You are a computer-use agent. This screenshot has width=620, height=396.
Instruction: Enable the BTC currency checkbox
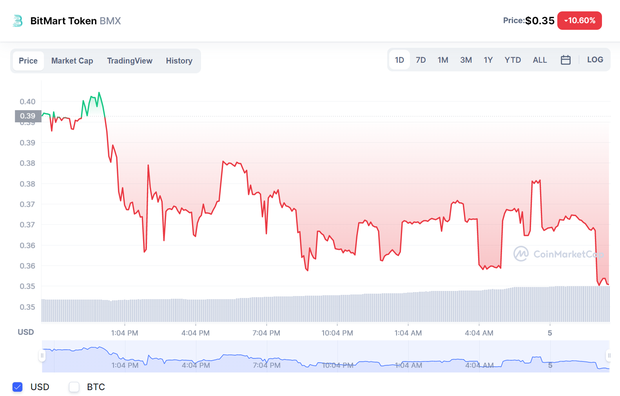click(74, 387)
